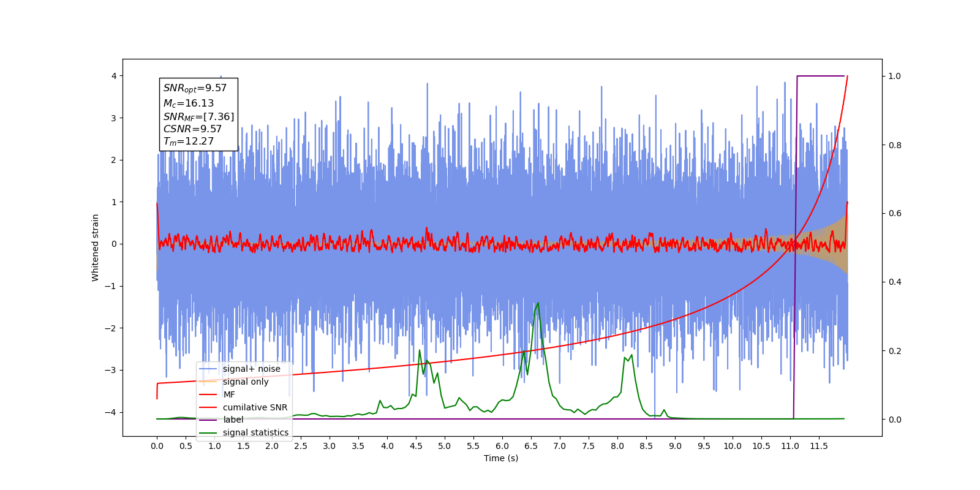Click the −4 tick on the left axis
This screenshot has height=490, width=980.
click(x=111, y=412)
